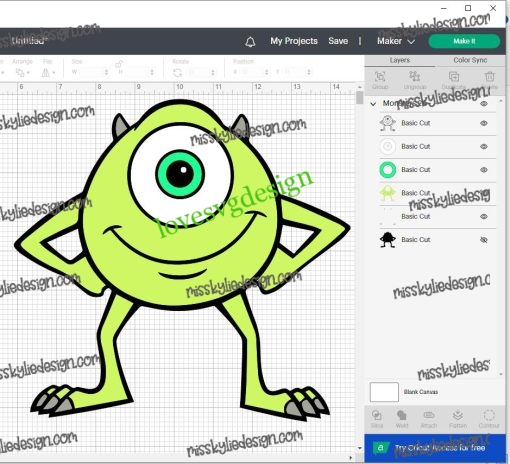The width and height of the screenshot is (510, 464).
Task: Maximize the Design Space window
Action: coord(468,8)
